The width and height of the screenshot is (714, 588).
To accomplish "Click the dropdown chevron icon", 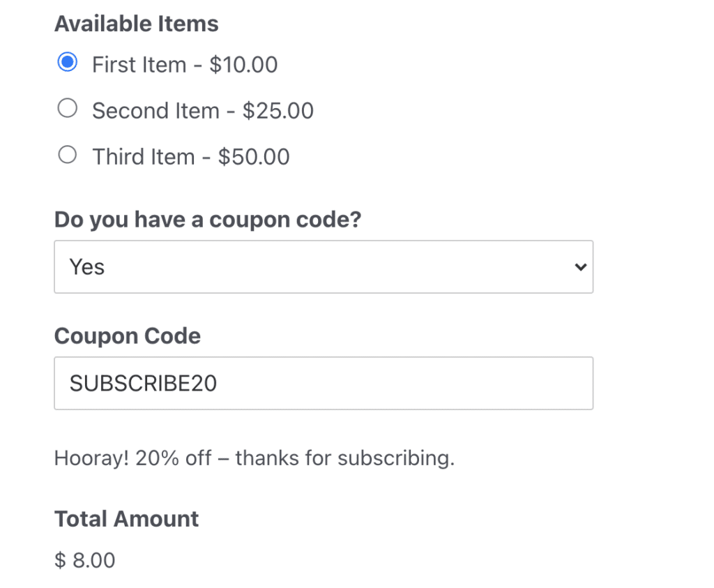I will 579,266.
